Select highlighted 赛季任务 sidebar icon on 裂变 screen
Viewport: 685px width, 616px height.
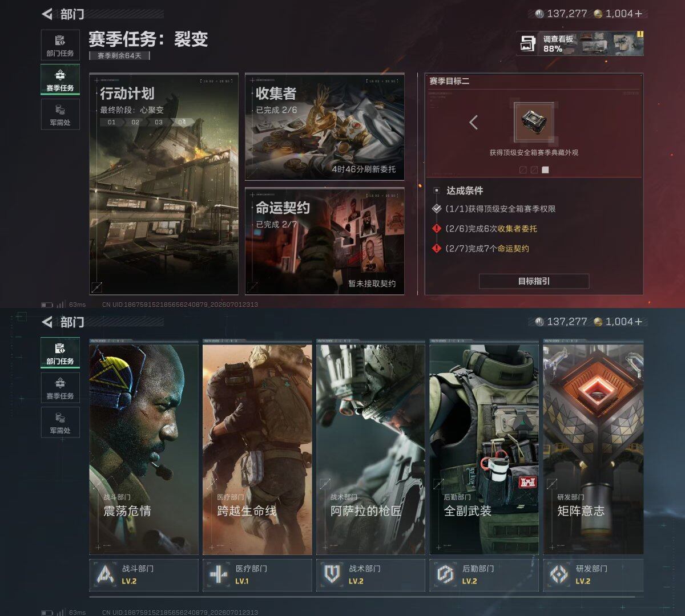(x=60, y=79)
